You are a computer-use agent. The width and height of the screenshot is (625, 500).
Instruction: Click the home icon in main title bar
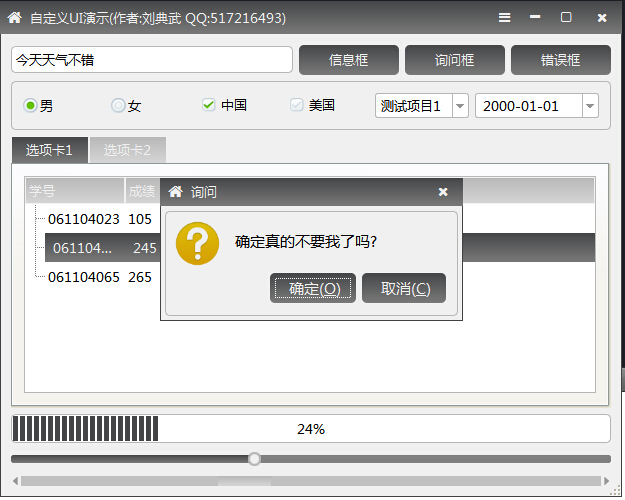click(x=15, y=18)
